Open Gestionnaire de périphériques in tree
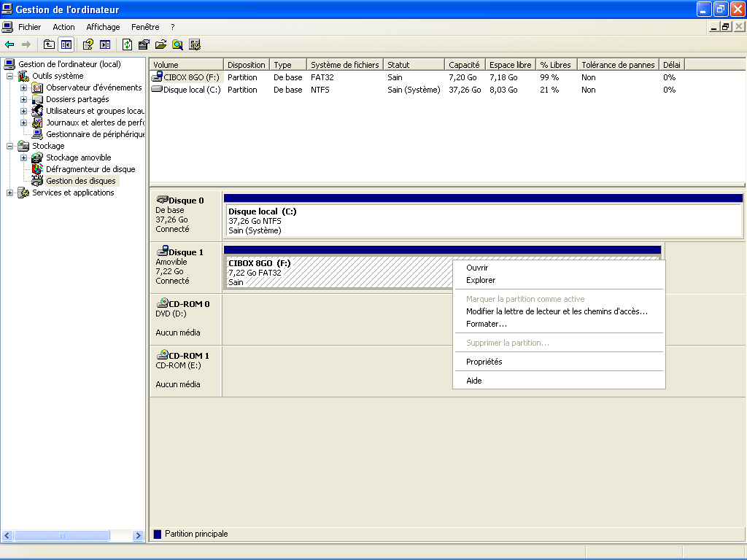Screen dimensions: 747x560 click(x=95, y=134)
